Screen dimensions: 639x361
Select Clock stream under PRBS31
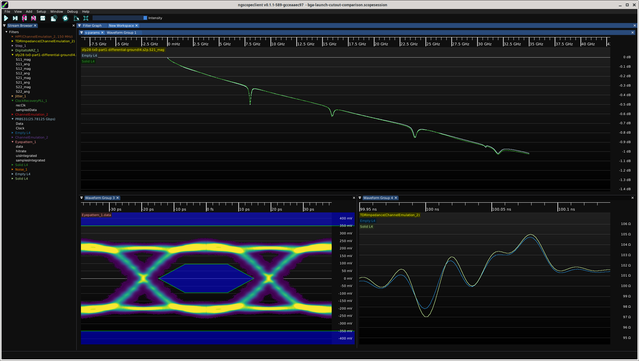pyautogui.click(x=20, y=128)
